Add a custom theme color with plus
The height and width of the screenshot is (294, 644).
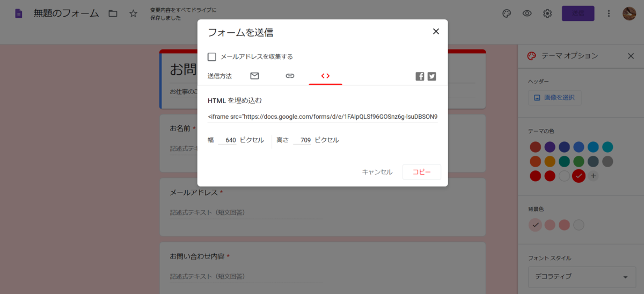(x=593, y=176)
